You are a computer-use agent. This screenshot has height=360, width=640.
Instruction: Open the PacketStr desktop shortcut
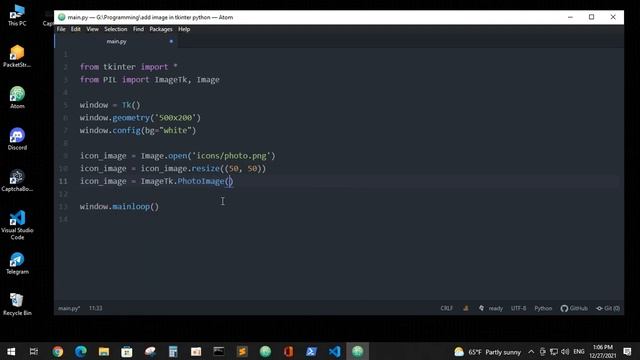pos(17,56)
